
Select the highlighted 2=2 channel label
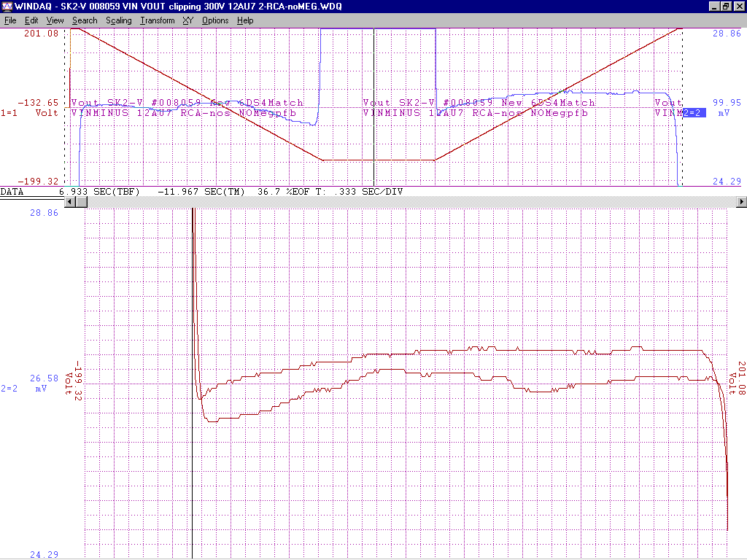pyautogui.click(x=693, y=113)
